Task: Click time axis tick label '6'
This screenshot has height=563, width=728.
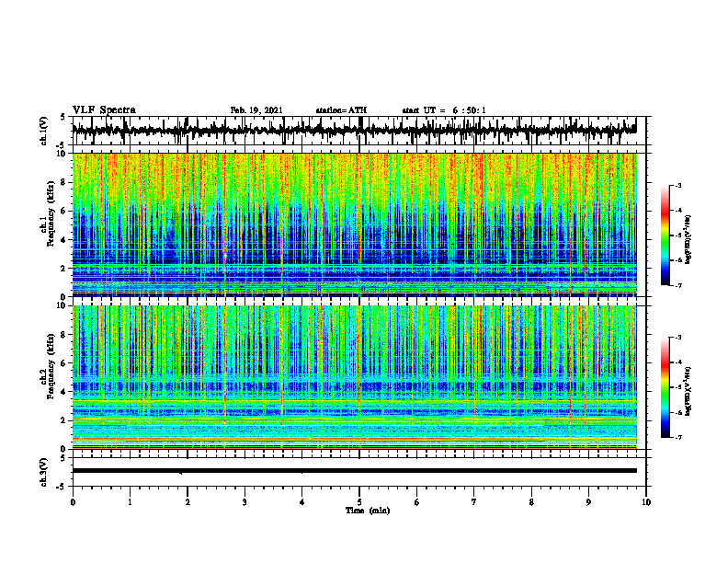Action: click(416, 502)
